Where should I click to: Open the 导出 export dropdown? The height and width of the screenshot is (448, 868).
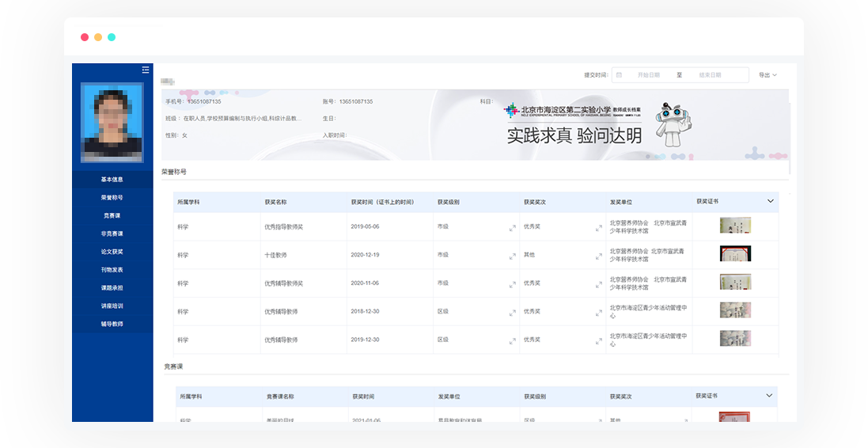click(767, 75)
